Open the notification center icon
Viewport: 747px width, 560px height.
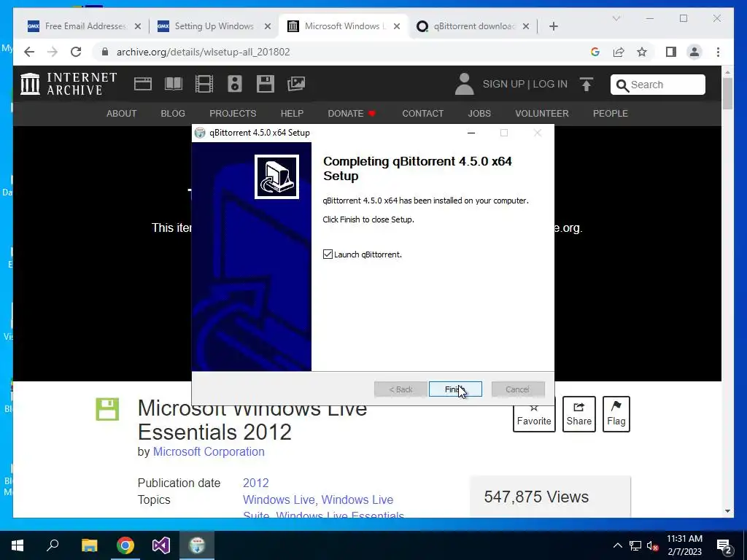click(724, 545)
